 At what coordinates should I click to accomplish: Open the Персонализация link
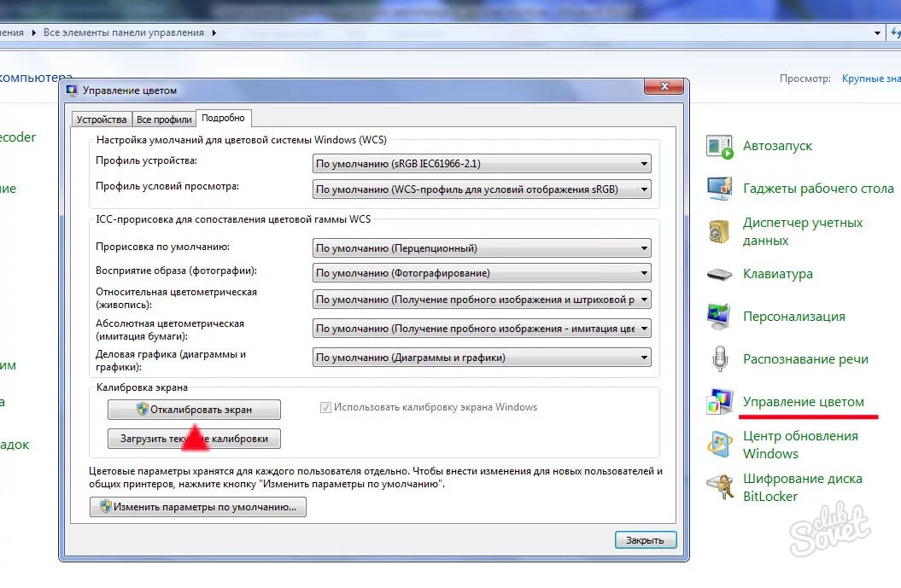pyautogui.click(x=794, y=317)
